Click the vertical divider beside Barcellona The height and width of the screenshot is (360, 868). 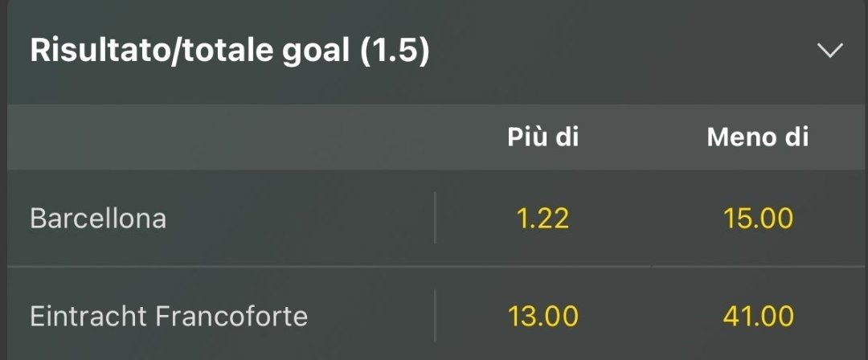click(x=435, y=218)
